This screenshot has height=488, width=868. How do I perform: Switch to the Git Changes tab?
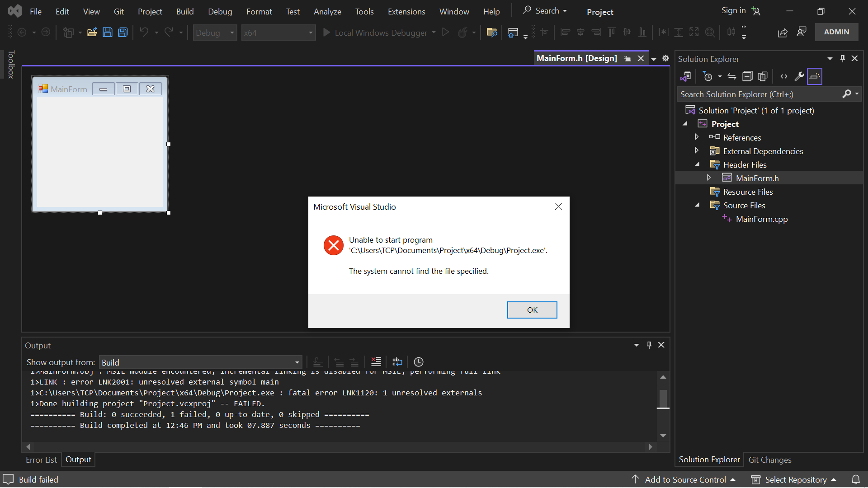coord(770,460)
